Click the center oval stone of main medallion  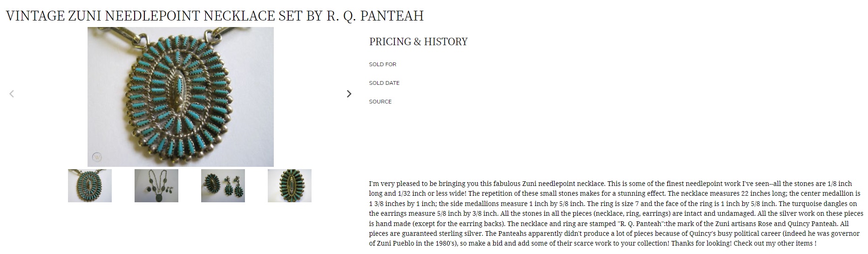(176, 92)
